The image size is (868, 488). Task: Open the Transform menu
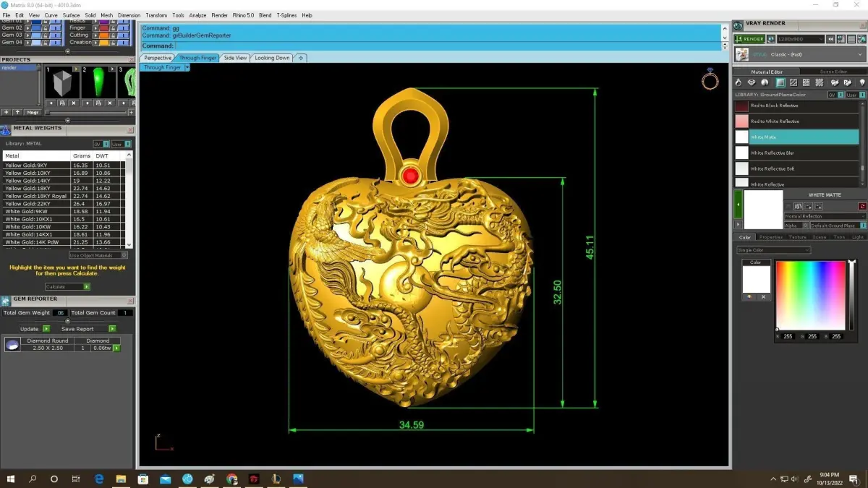[156, 15]
